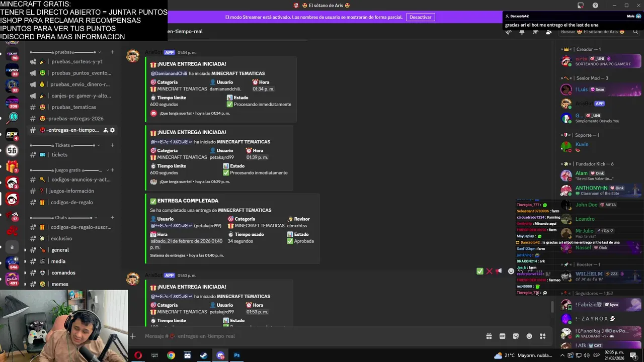Click the search magnifier icon
644x362 pixels.
(634, 32)
